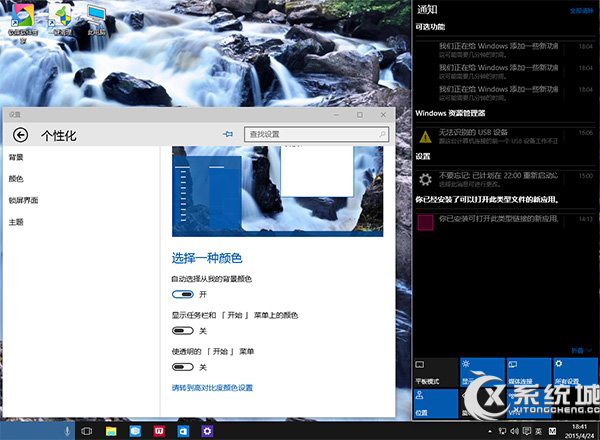Follow the 请转到高对比度颜色设置 link
The width and height of the screenshot is (600, 440).
click(212, 388)
